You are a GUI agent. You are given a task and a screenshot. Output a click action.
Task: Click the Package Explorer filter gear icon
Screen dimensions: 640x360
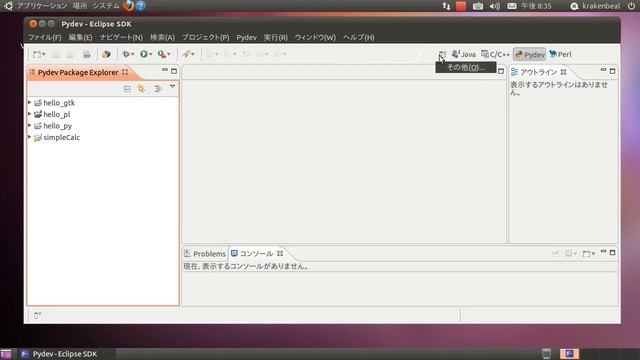coord(141,89)
